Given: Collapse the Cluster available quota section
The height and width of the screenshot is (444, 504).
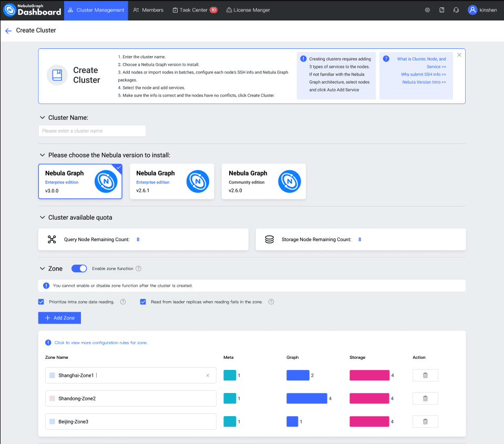Looking at the screenshot, I should point(42,217).
